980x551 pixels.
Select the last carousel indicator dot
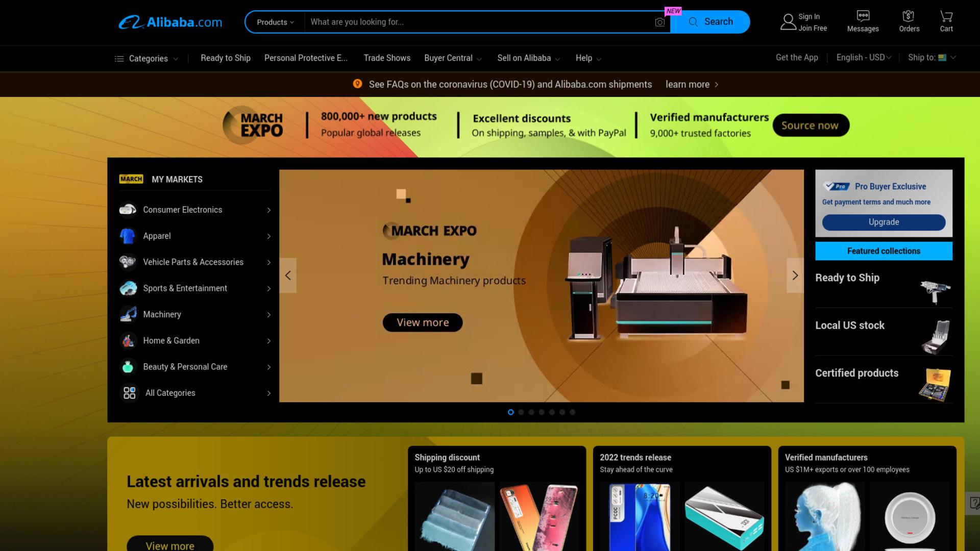[x=572, y=412]
